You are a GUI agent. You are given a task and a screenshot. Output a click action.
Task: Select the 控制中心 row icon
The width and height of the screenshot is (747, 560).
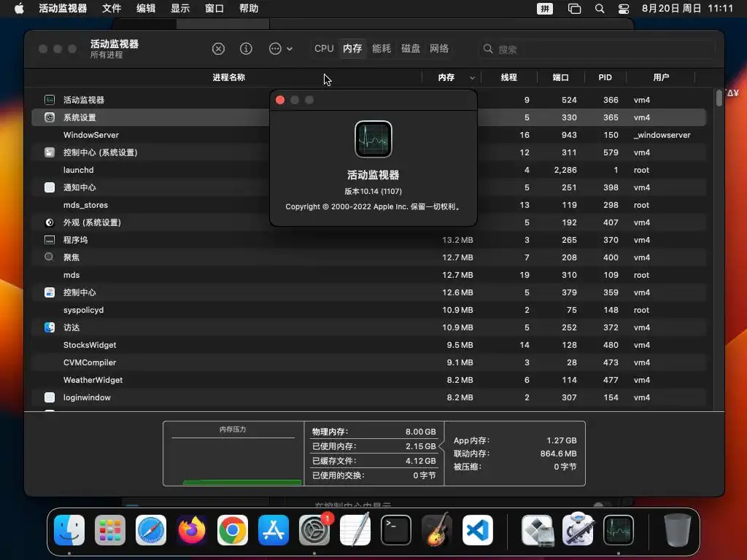coord(50,292)
